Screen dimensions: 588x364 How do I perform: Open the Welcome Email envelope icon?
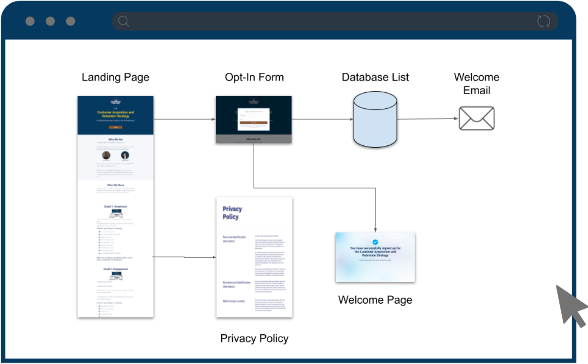(477, 118)
